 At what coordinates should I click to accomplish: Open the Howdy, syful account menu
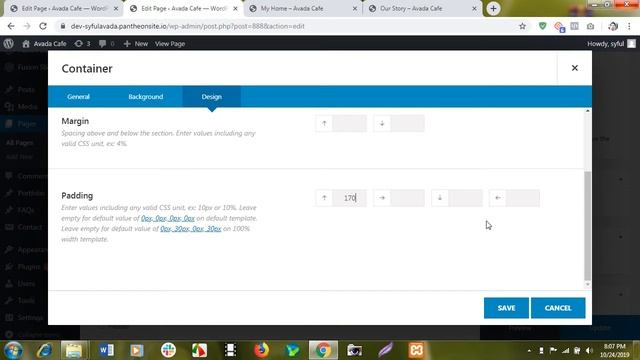click(611, 44)
